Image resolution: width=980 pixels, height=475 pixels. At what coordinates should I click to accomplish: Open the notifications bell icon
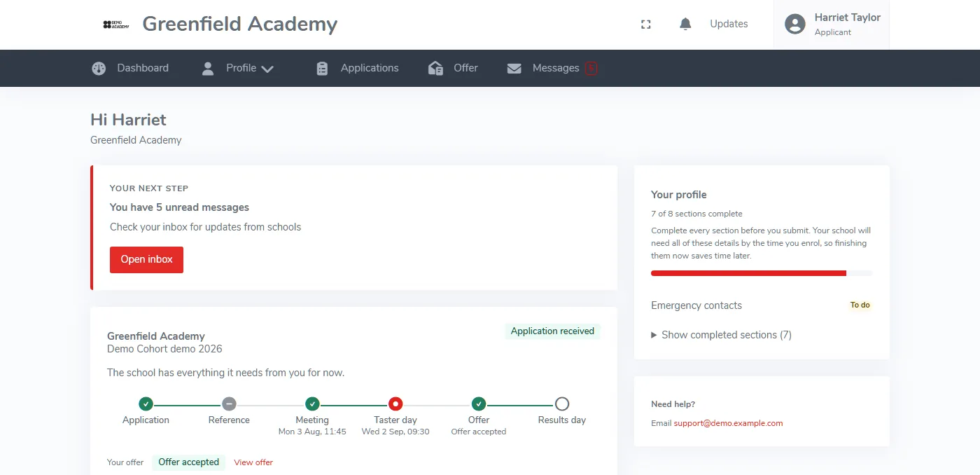click(x=685, y=24)
